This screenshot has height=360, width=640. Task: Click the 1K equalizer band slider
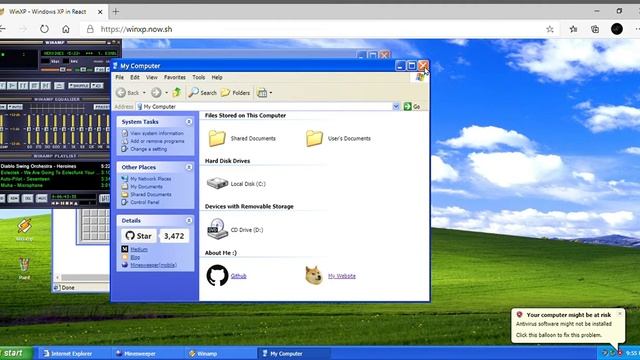[x=64, y=130]
